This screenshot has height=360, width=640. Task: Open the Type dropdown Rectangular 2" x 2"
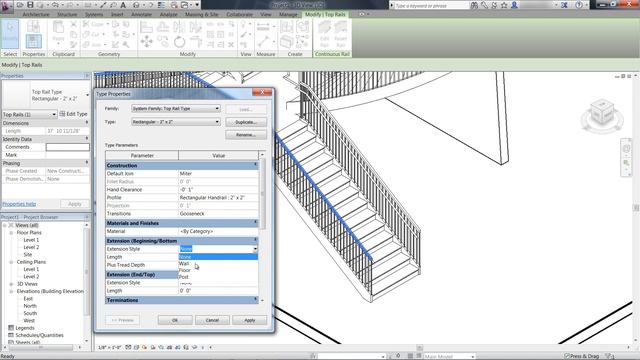tap(176, 122)
